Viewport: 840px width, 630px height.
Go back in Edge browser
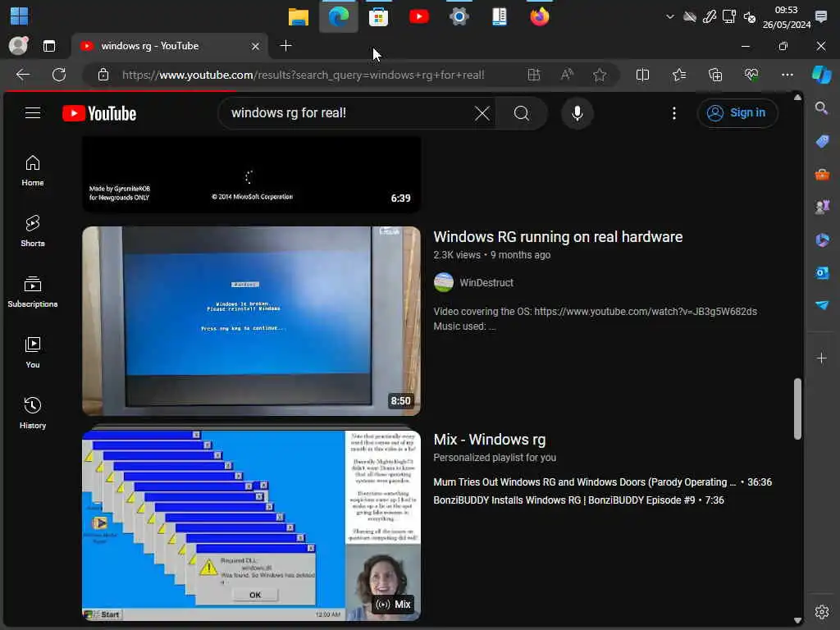pos(23,75)
